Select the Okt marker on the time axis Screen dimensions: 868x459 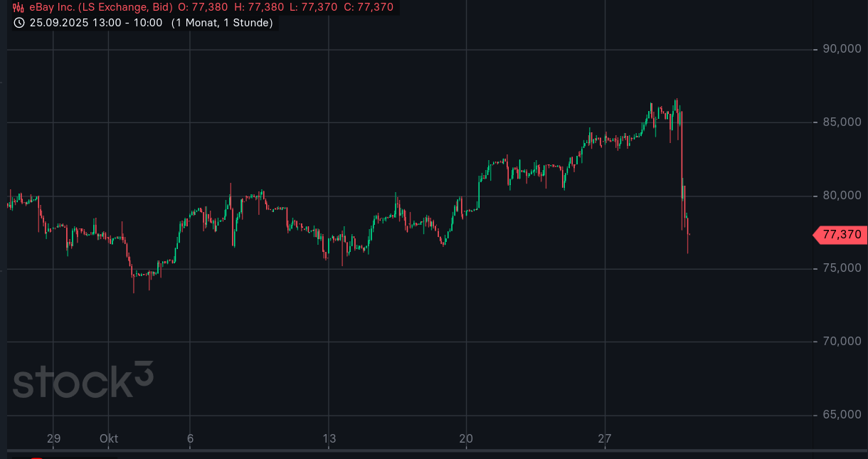109,439
